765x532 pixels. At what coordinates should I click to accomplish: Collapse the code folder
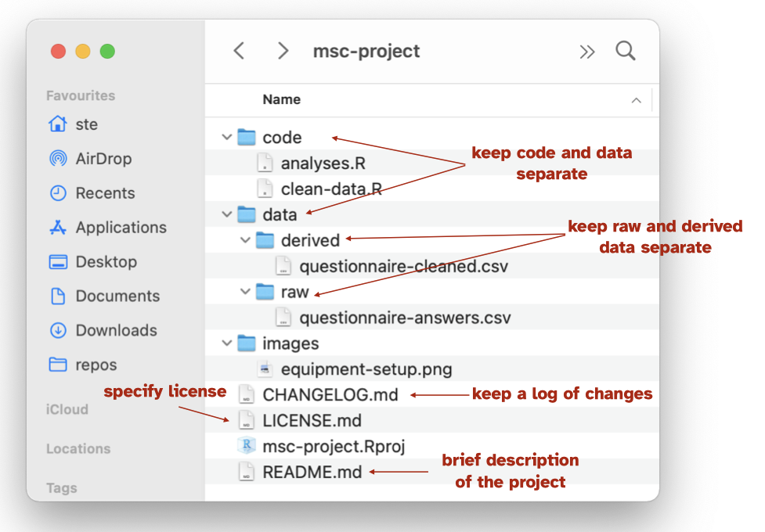pos(227,138)
